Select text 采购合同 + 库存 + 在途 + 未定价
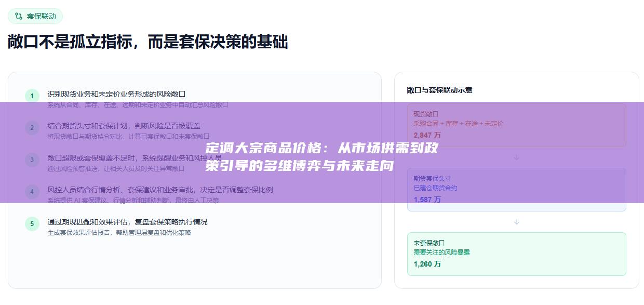Viewport: 644px width, 305px height. (458, 124)
